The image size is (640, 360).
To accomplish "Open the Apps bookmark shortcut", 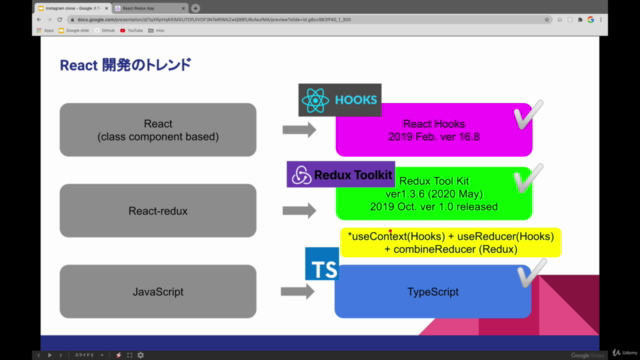I will click(x=45, y=31).
